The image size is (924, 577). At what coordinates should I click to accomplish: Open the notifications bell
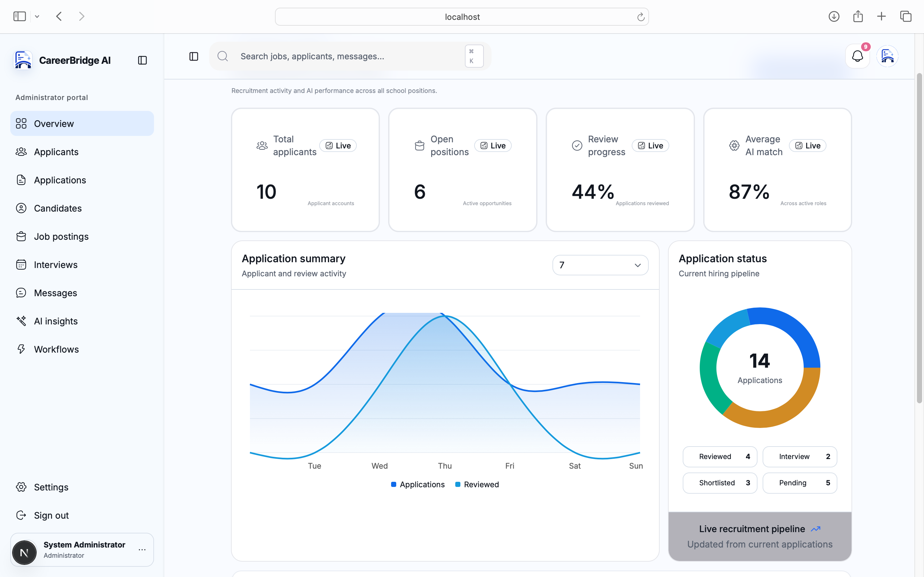[857, 56]
